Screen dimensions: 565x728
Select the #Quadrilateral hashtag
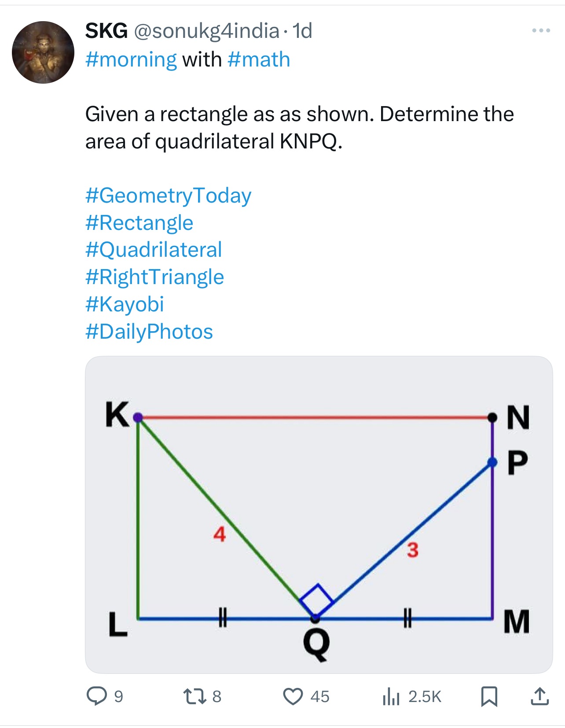click(x=154, y=250)
